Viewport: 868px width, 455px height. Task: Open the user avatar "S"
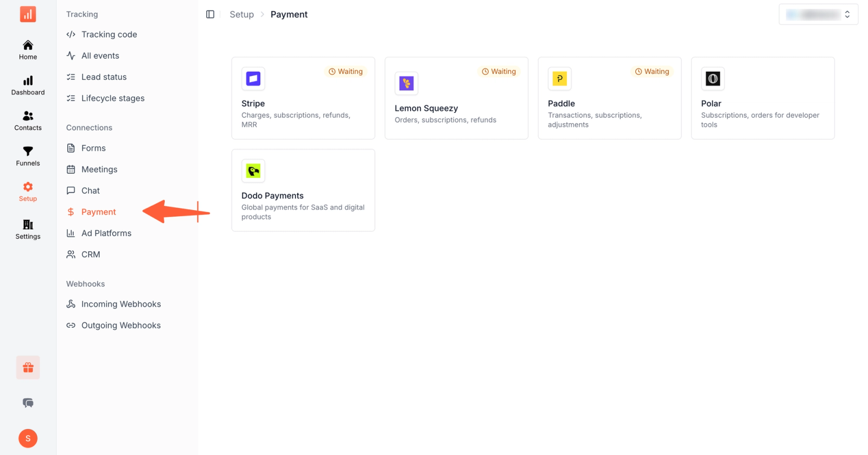pyautogui.click(x=28, y=438)
